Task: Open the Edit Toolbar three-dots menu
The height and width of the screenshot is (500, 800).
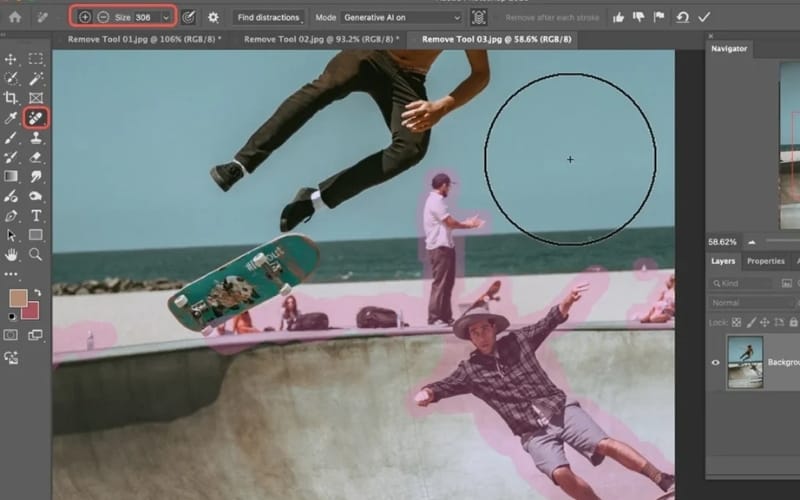Action: [11, 274]
